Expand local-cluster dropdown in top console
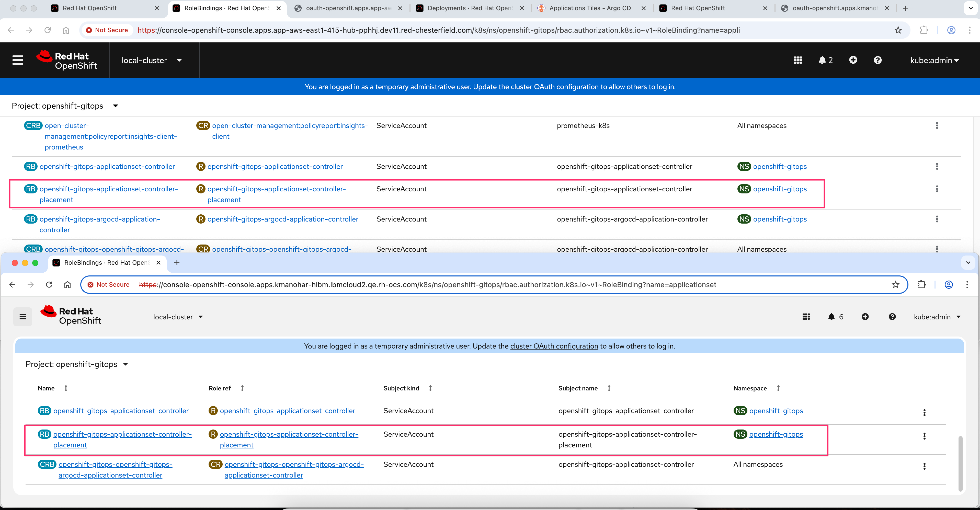Image resolution: width=980 pixels, height=510 pixels. [151, 60]
